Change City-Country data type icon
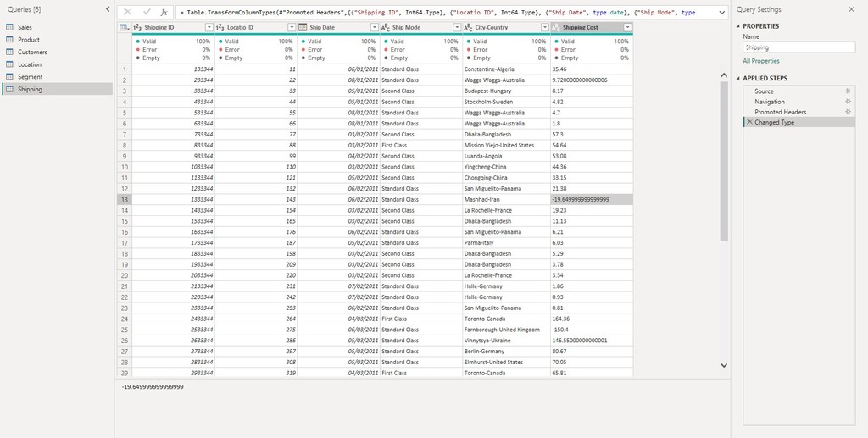This screenshot has height=438, width=868. [x=468, y=28]
